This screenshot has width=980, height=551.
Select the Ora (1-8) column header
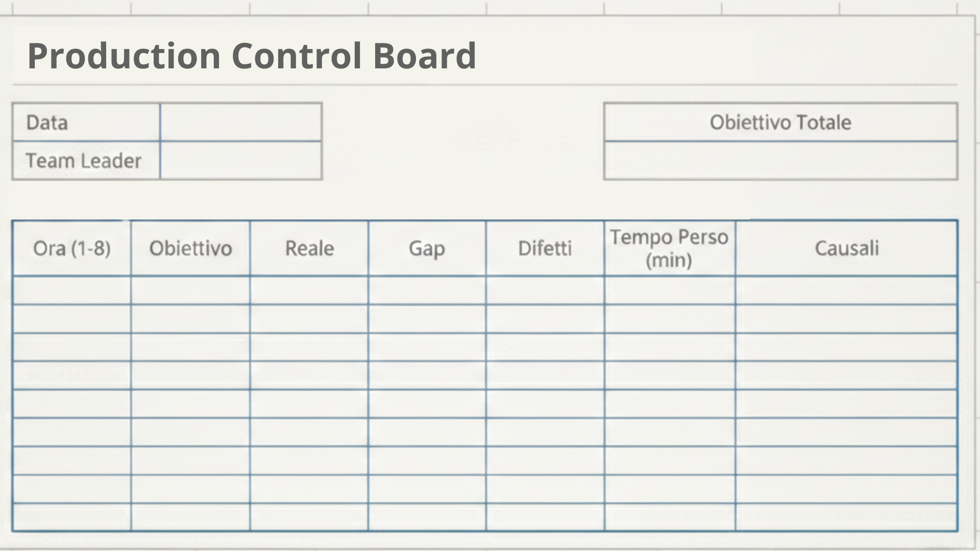pos(71,248)
